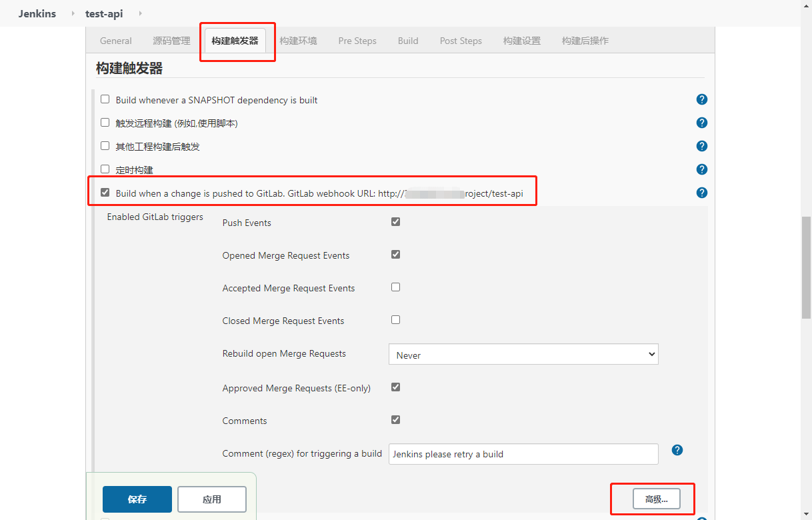
Task: Open help icon beside 定时构建
Action: point(701,169)
